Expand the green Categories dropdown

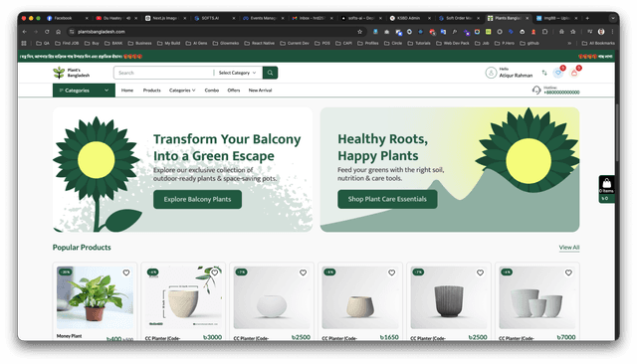click(x=84, y=91)
